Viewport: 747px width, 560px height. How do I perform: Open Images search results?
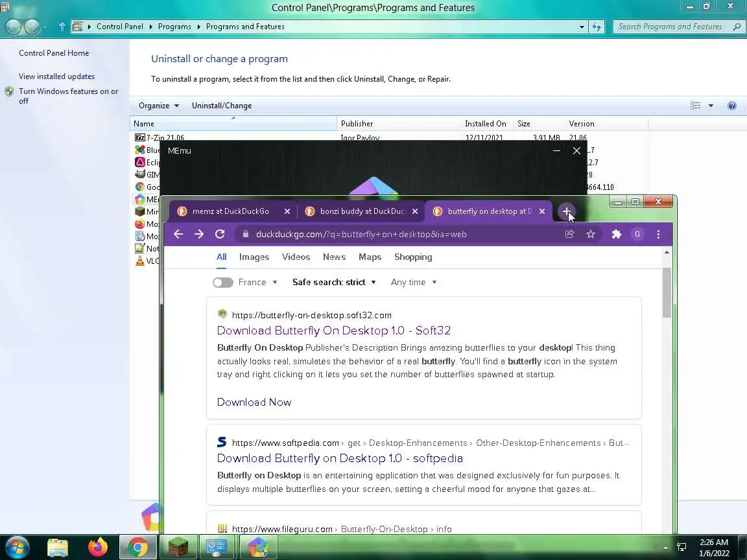[x=254, y=257]
